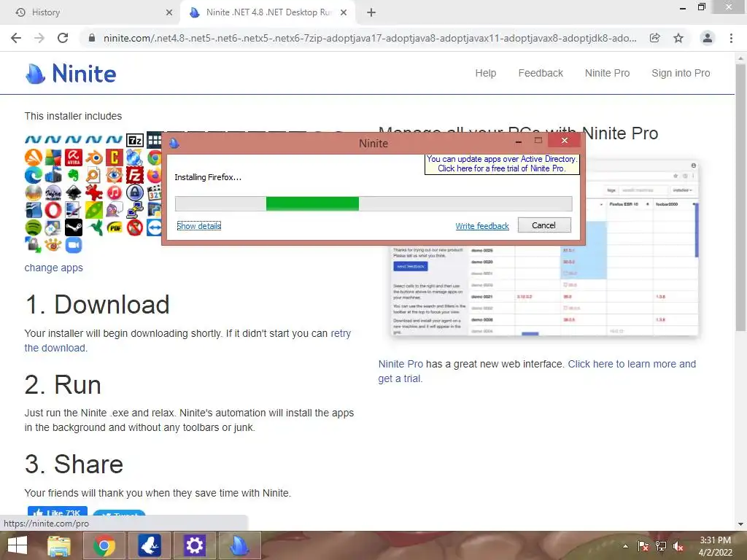
Task: Click the KeePass blue padlock icon
Action: 135,192
